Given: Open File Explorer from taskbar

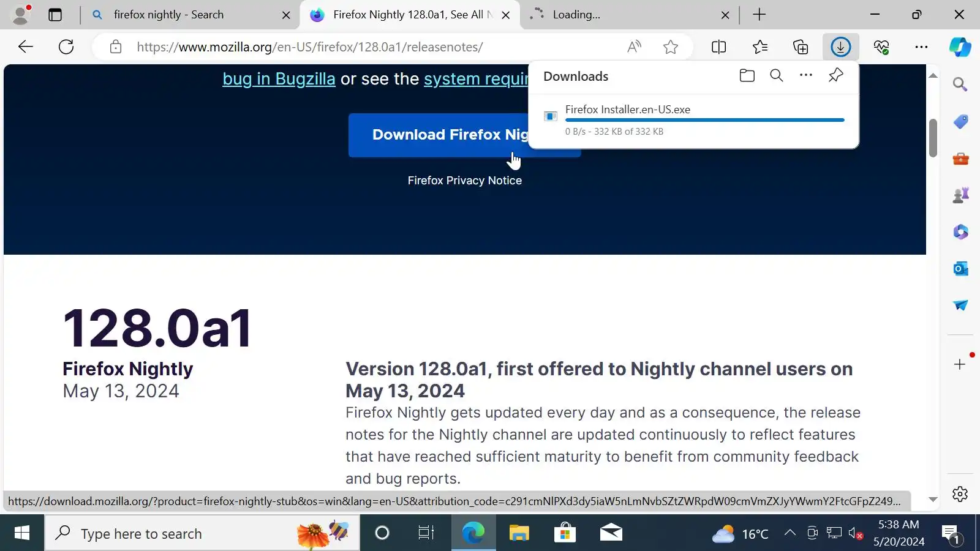Looking at the screenshot, I should (x=519, y=533).
